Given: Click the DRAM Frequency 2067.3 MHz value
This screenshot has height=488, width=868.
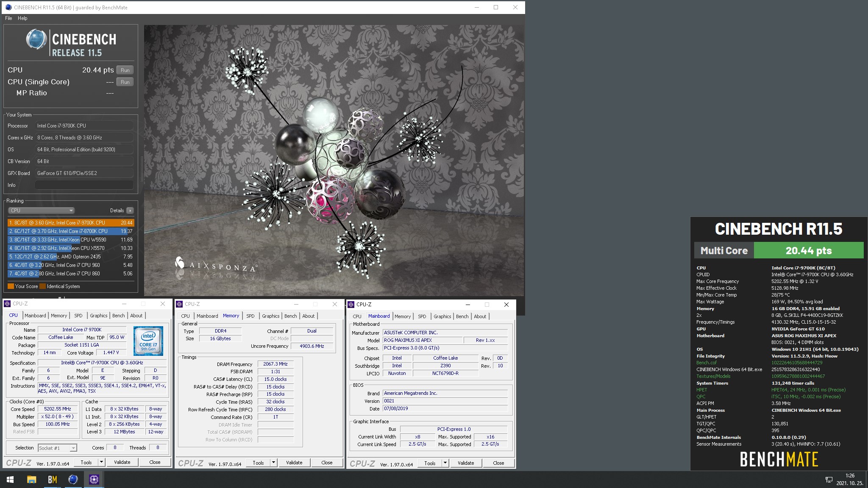Looking at the screenshot, I should [x=275, y=364].
